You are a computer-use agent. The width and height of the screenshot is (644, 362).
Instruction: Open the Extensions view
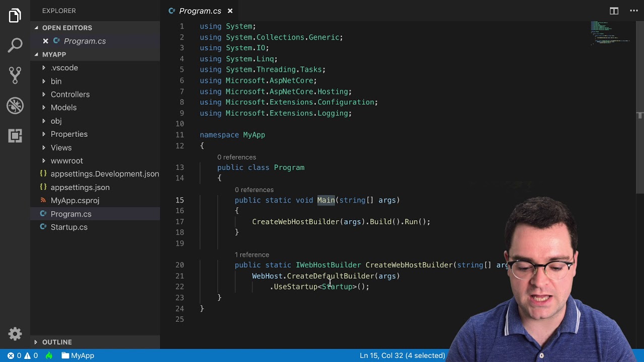[15, 136]
